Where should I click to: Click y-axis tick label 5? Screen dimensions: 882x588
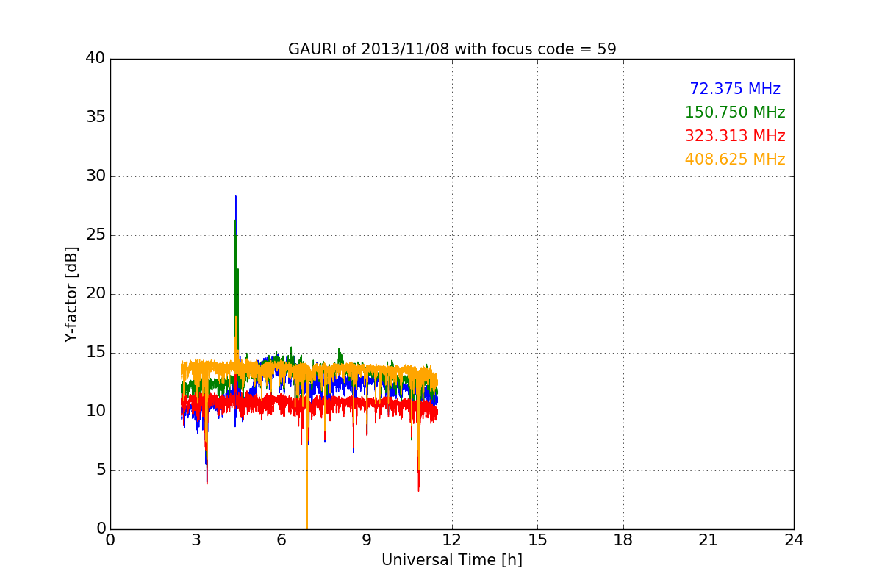point(101,470)
